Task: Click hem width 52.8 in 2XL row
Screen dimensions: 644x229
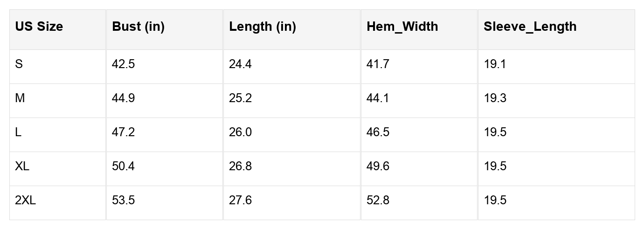Action: click(378, 201)
